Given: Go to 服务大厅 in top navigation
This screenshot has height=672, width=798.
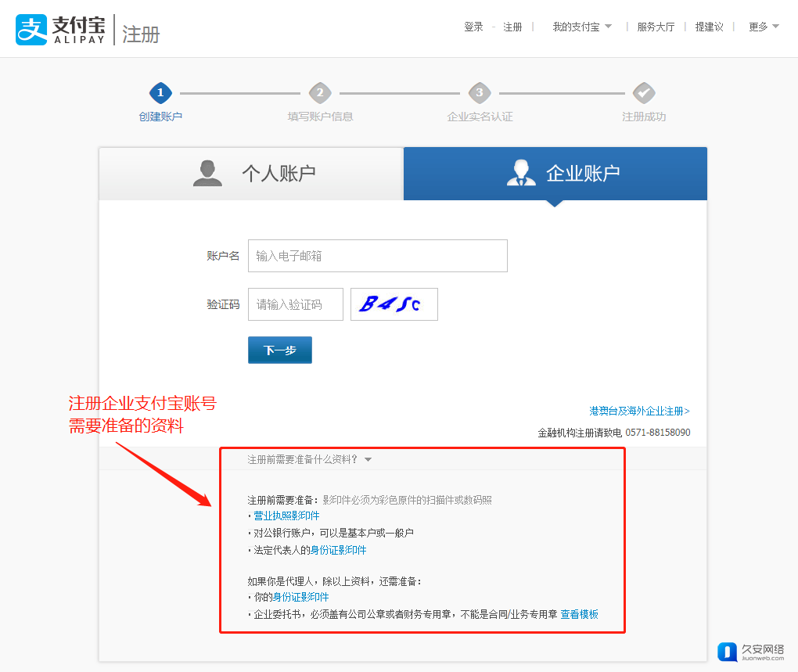Looking at the screenshot, I should click(x=656, y=27).
